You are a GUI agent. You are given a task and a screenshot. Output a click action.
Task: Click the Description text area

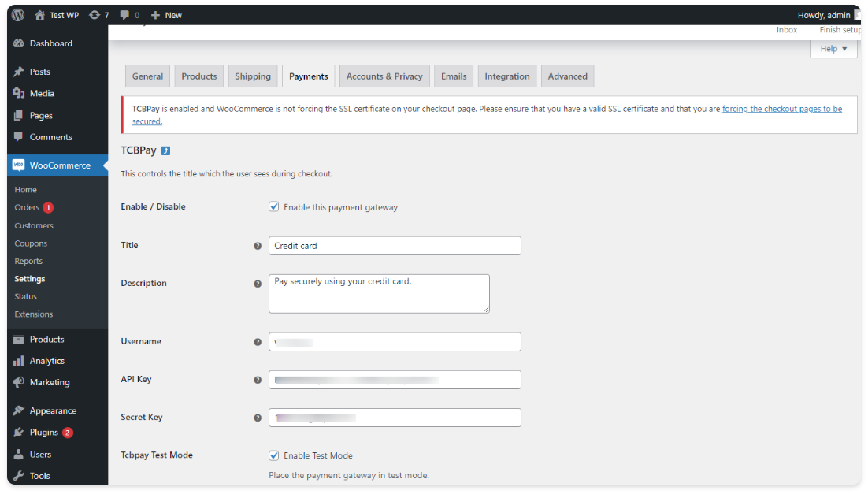[x=379, y=294]
